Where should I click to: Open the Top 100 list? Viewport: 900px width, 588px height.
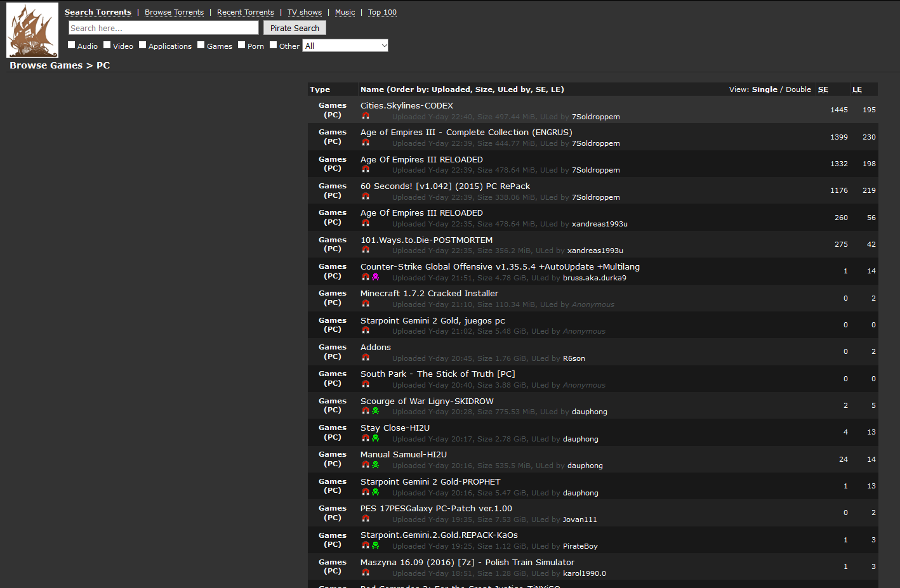point(382,12)
